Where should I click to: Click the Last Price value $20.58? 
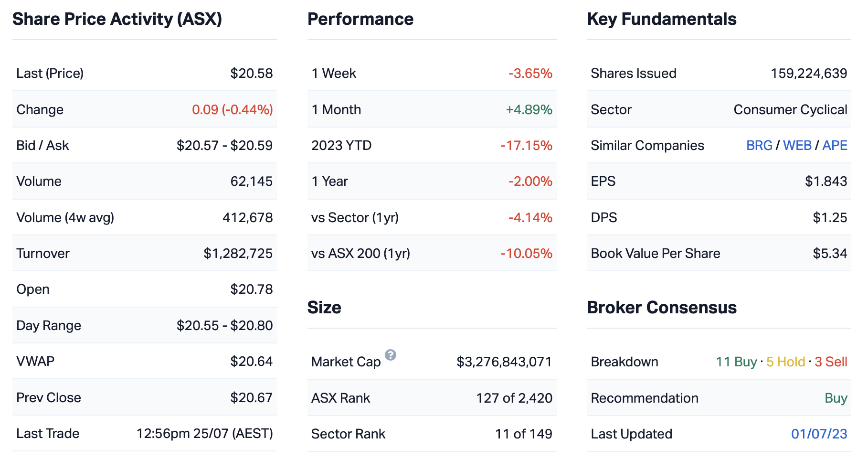[x=252, y=73]
